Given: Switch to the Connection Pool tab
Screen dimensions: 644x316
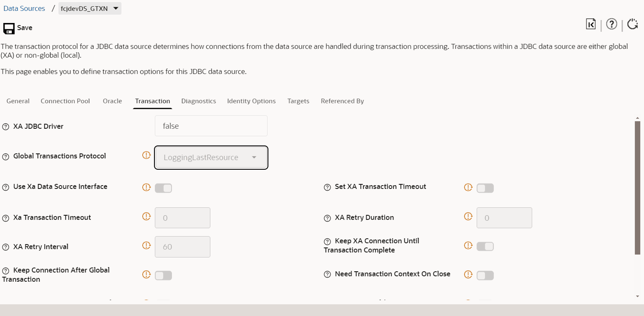Looking at the screenshot, I should [65, 101].
